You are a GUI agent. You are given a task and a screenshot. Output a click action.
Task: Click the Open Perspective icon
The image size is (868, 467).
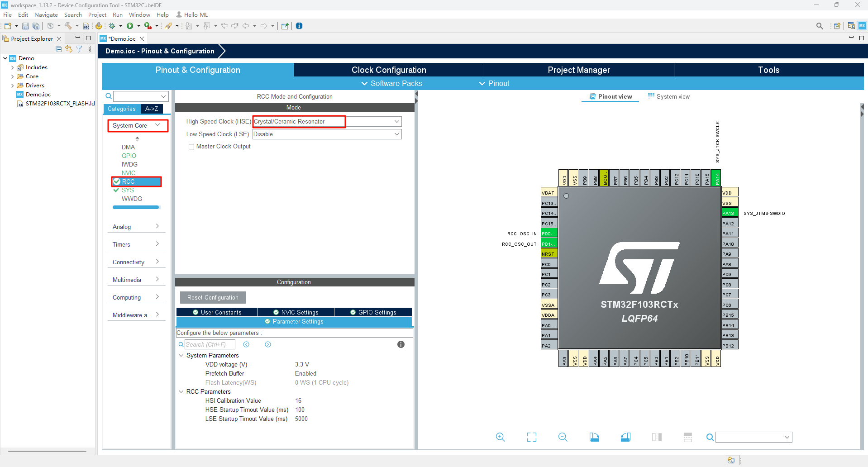coord(837,26)
